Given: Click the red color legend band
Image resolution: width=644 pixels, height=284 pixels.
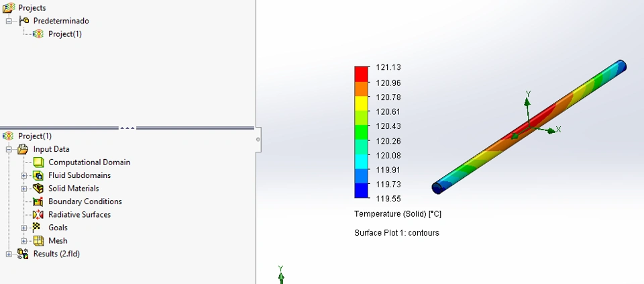Looking at the screenshot, I should pyautogui.click(x=362, y=74).
